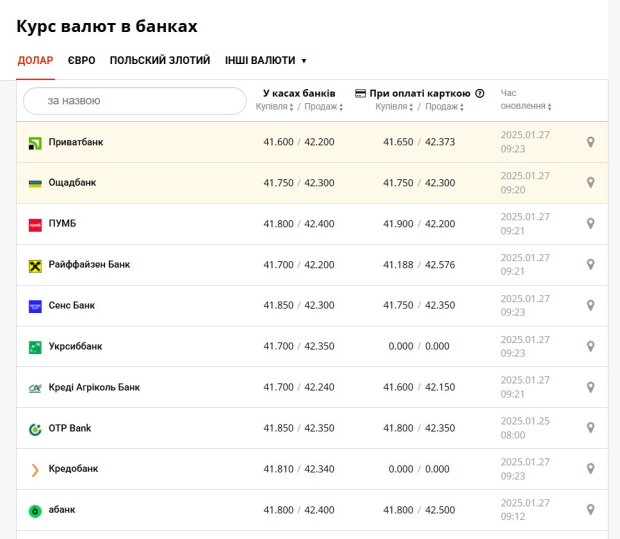Focus the за назвою search field
This screenshot has width=620, height=539.
135,101
